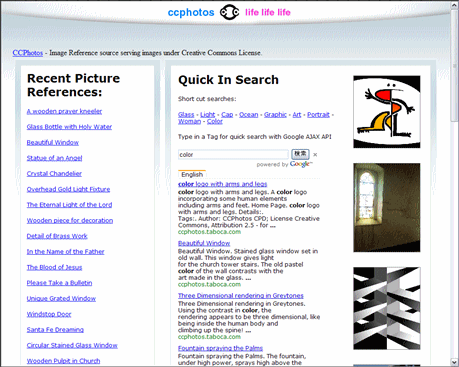Click the ccphotos crab logo icon
The image size is (459, 367).
[229, 12]
